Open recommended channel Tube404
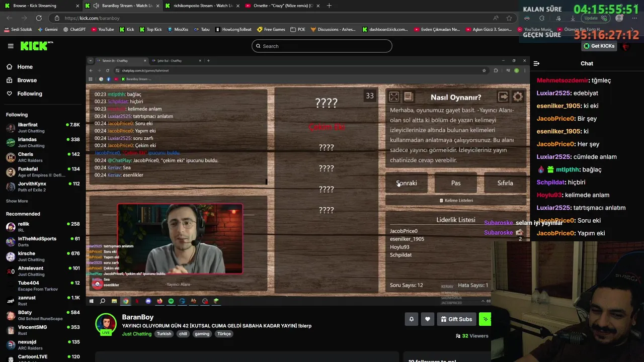Viewport: 644px width, 362px height. click(x=43, y=286)
